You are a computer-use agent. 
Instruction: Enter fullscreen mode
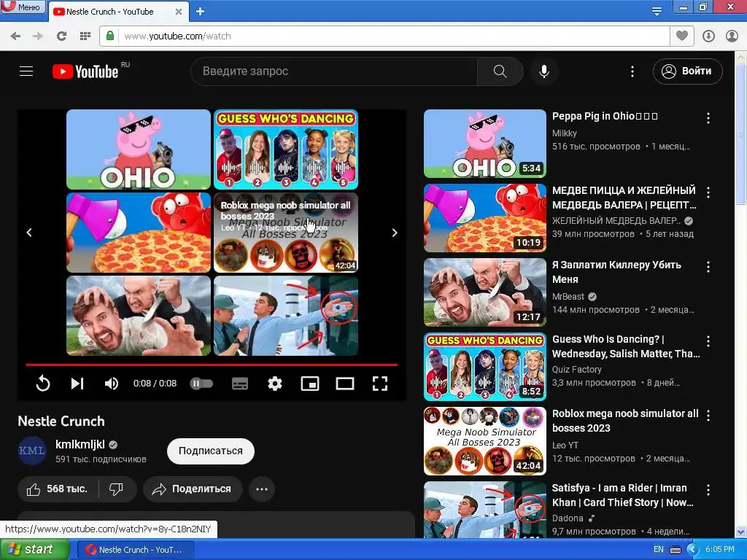(x=379, y=384)
